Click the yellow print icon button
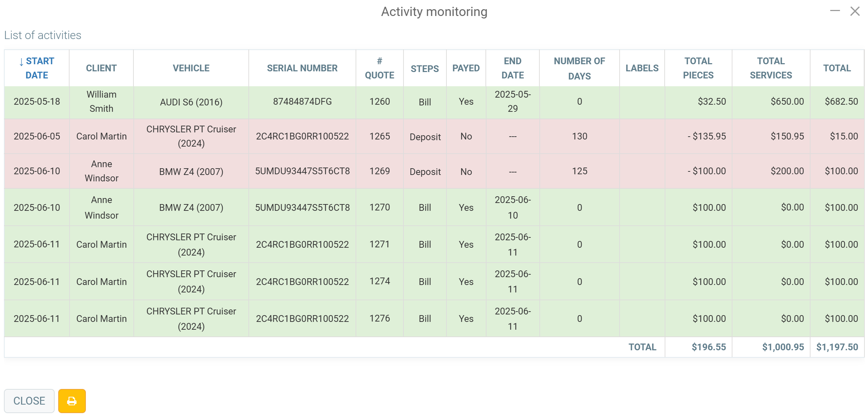Screen dimensions: 868x417 (x=72, y=401)
